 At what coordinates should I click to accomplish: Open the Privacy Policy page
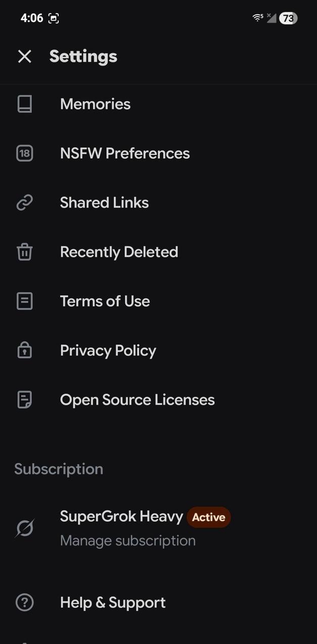108,350
